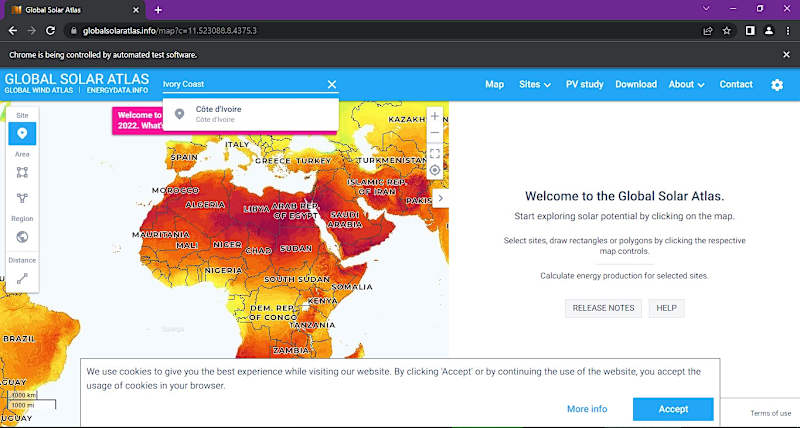This screenshot has height=428, width=800.
Task: Open Chrome profile icon
Action: coord(768,31)
